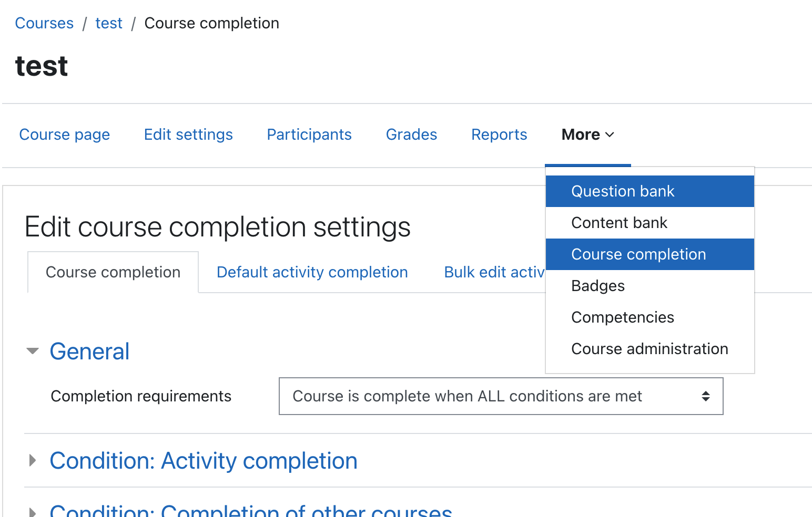Image resolution: width=812 pixels, height=517 pixels.
Task: Collapse the General section heading
Action: tap(89, 351)
